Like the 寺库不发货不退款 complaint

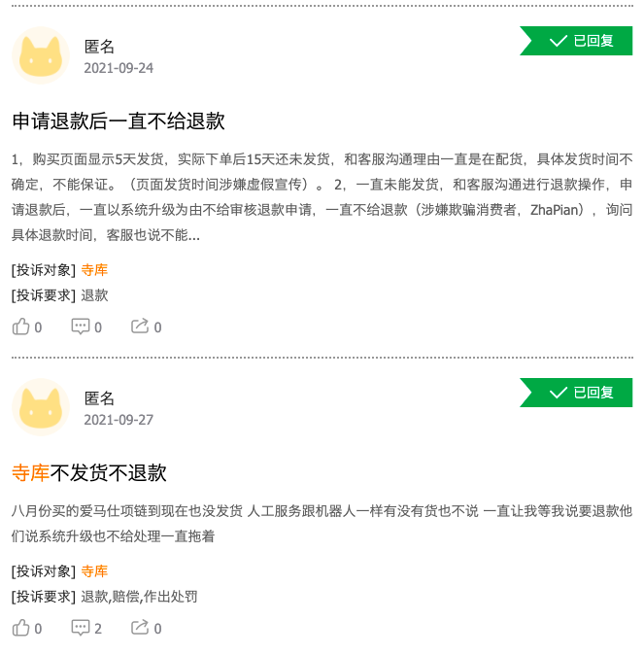[27, 628]
